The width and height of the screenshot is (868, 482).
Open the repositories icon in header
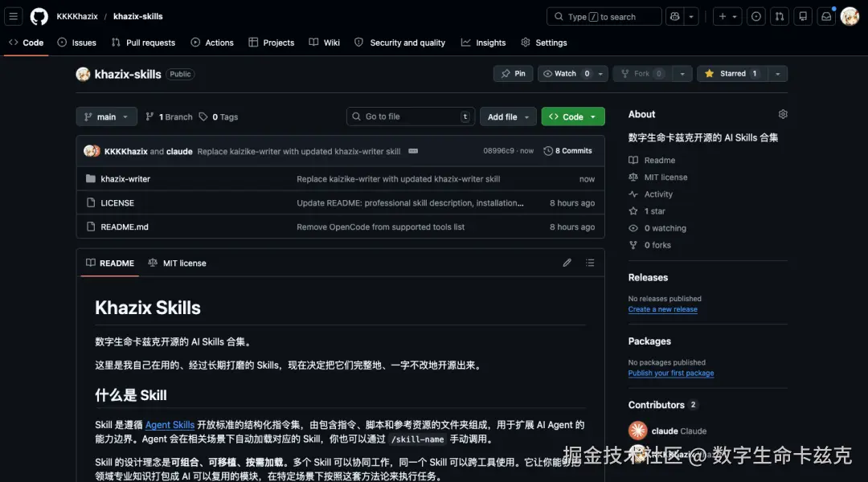pyautogui.click(x=803, y=17)
